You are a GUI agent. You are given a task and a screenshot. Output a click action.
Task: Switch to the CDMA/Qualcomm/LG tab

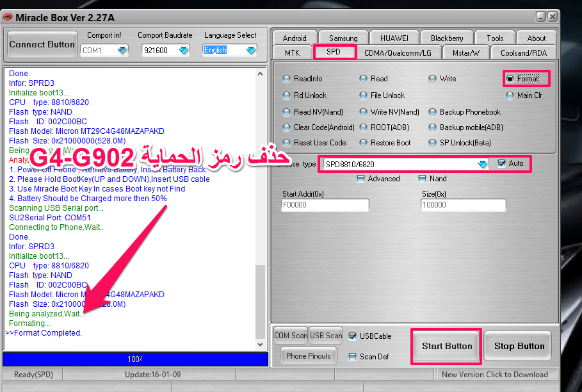tap(398, 53)
